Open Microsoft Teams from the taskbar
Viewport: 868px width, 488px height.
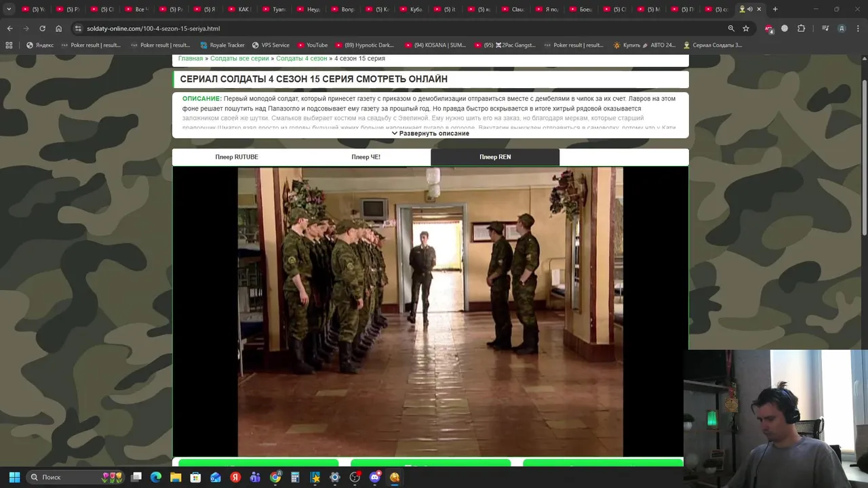click(255, 477)
